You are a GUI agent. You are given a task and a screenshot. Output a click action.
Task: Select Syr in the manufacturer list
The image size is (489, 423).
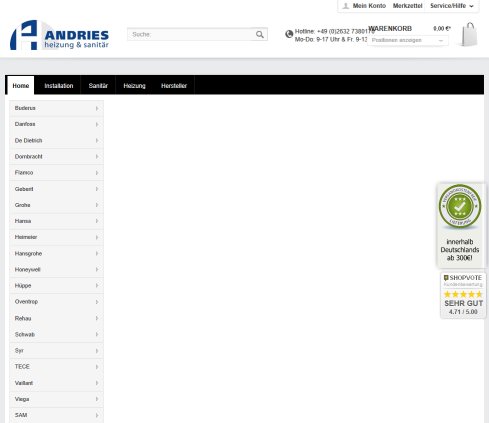click(56, 351)
